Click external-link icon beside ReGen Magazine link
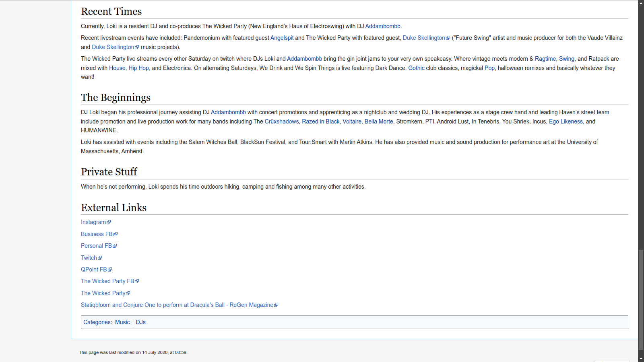 (276, 305)
